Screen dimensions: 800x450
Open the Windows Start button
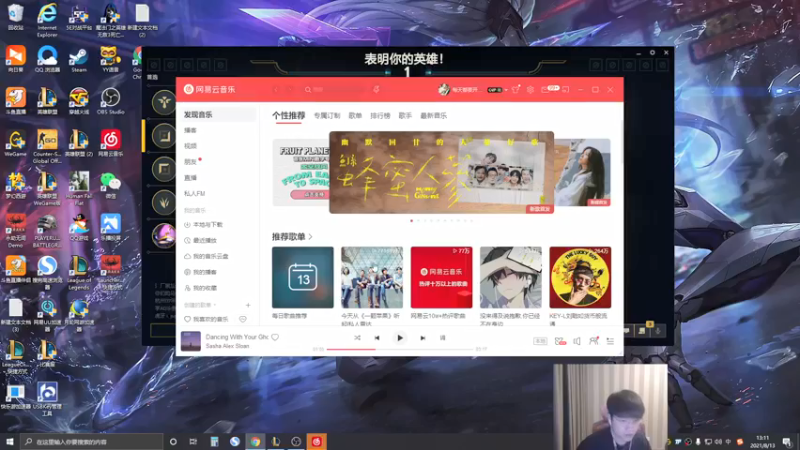coord(10,441)
